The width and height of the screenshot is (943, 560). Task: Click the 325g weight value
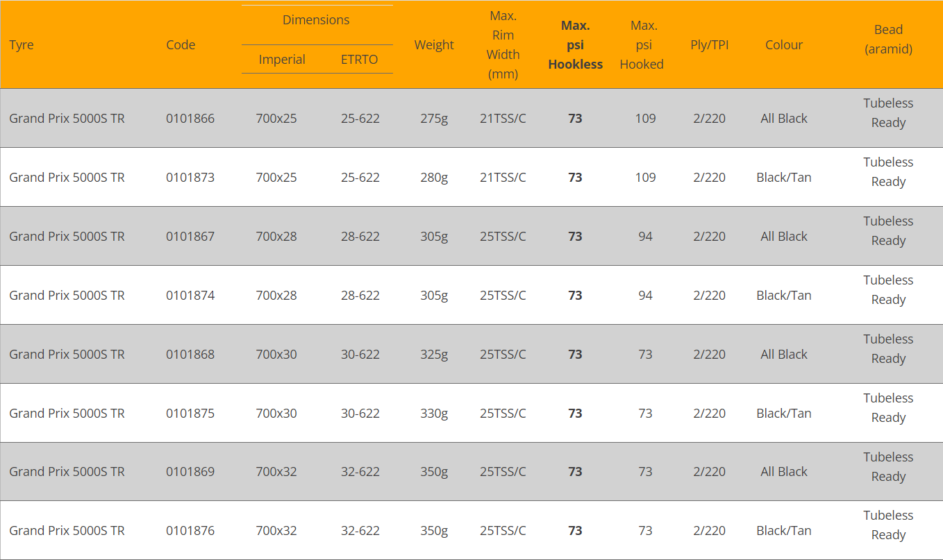point(434,355)
